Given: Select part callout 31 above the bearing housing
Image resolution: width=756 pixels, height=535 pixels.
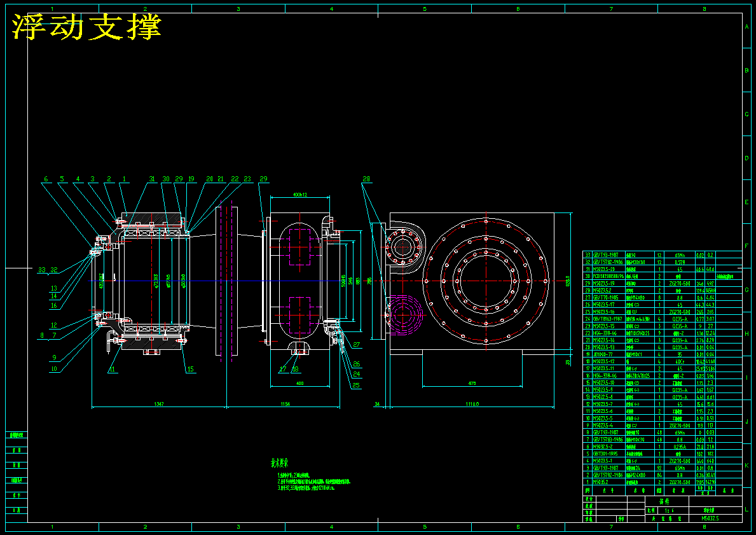Looking at the screenshot, I should click(153, 179).
